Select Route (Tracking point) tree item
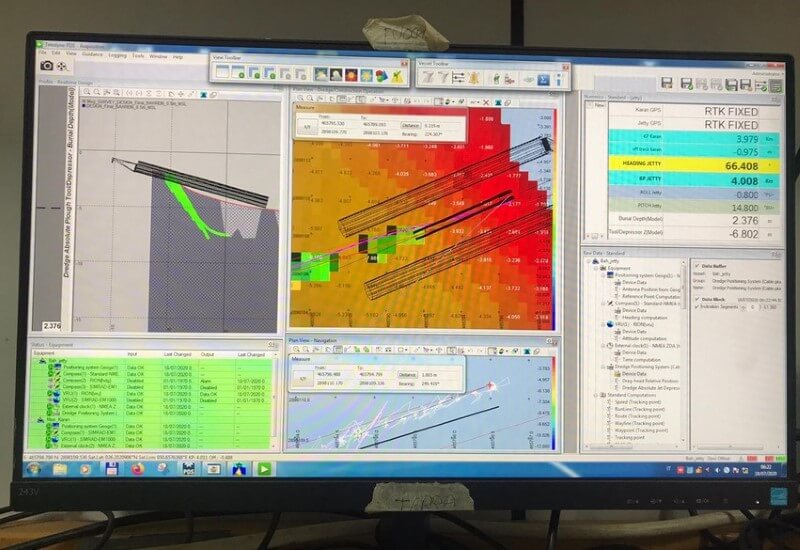Image resolution: width=800 pixels, height=550 pixels. point(639,416)
